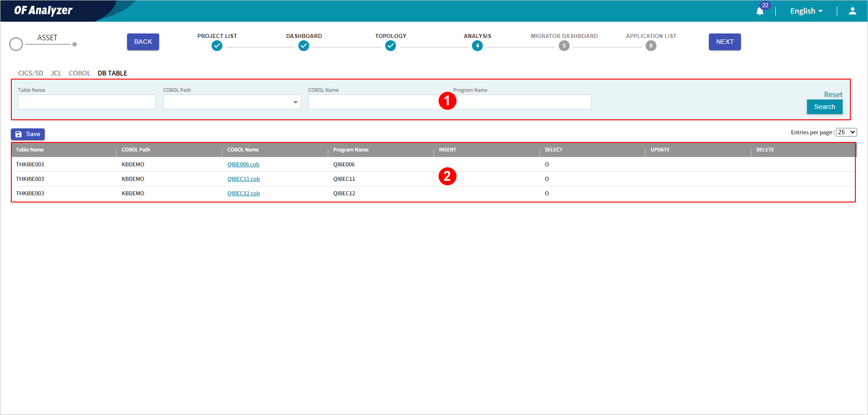This screenshot has height=415, width=868.
Task: Toggle the ASSET switch circle
Action: 16,44
